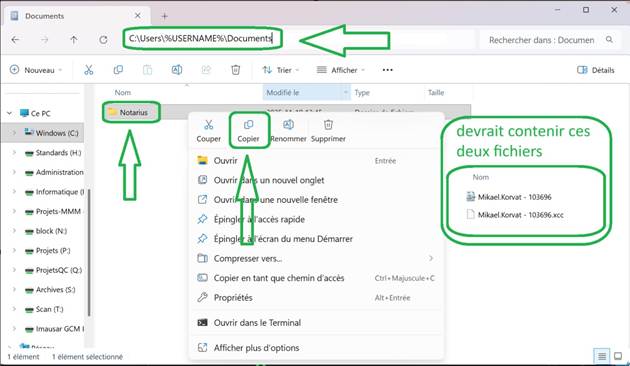This screenshot has height=366, width=630.
Task: Expand the Standards (H:) drive node
Action: click(x=14, y=152)
